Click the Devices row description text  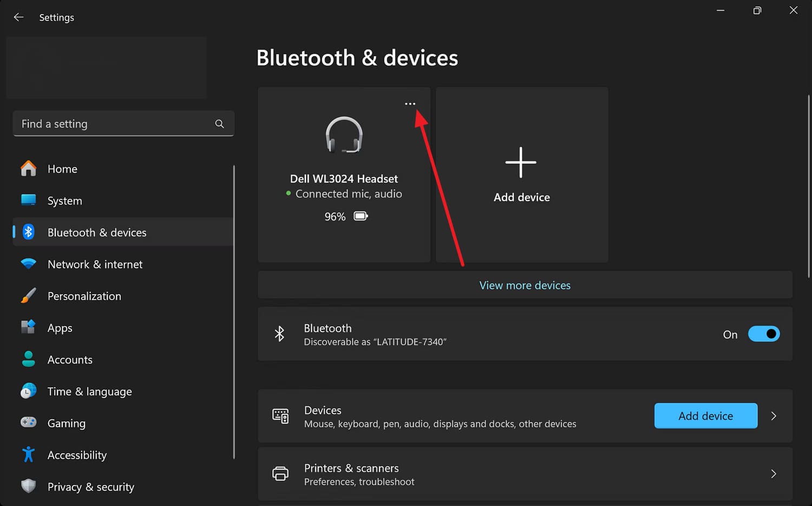tap(440, 424)
